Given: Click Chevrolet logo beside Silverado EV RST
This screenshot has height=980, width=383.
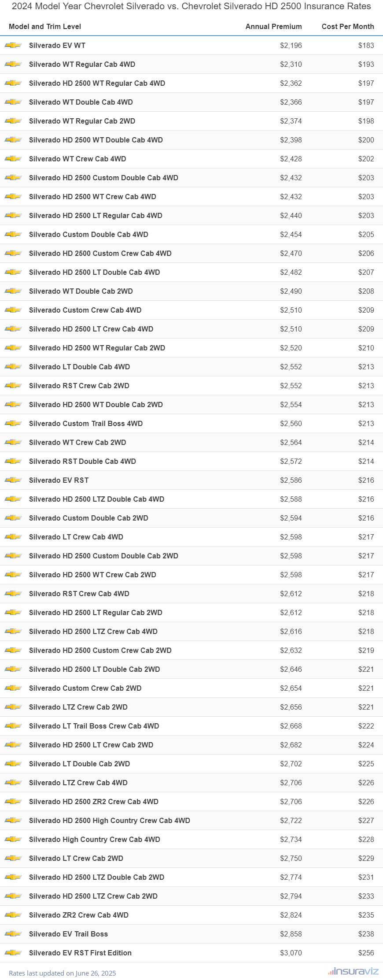Looking at the screenshot, I should 13,480.
